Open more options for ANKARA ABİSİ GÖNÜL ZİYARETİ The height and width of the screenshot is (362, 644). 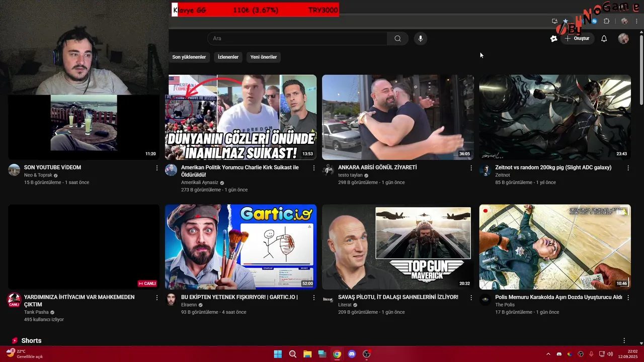point(471,168)
